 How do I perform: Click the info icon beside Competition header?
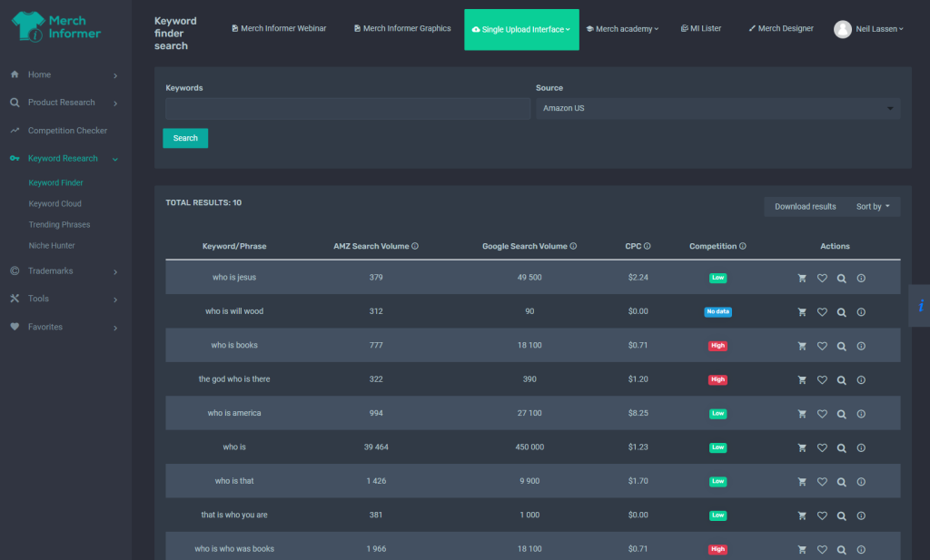tap(743, 246)
